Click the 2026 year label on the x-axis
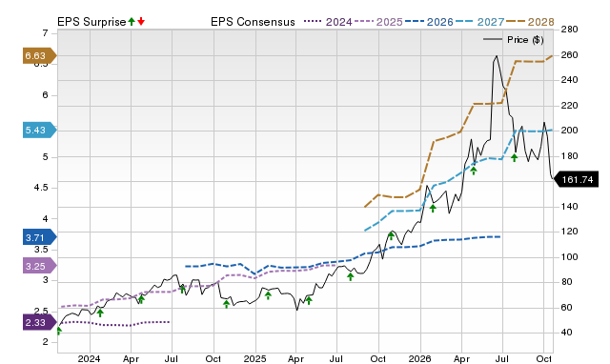The width and height of the screenshot is (610, 364). pos(419,358)
